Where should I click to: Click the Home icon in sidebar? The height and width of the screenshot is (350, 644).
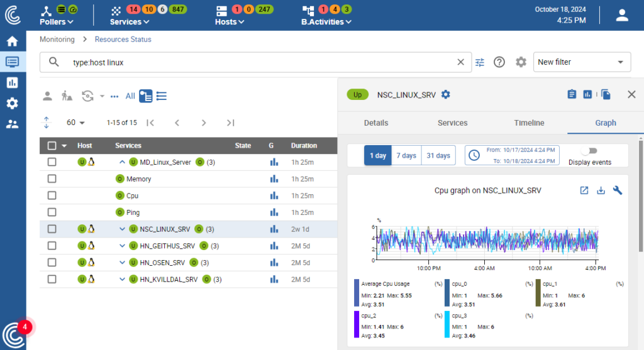[12, 41]
